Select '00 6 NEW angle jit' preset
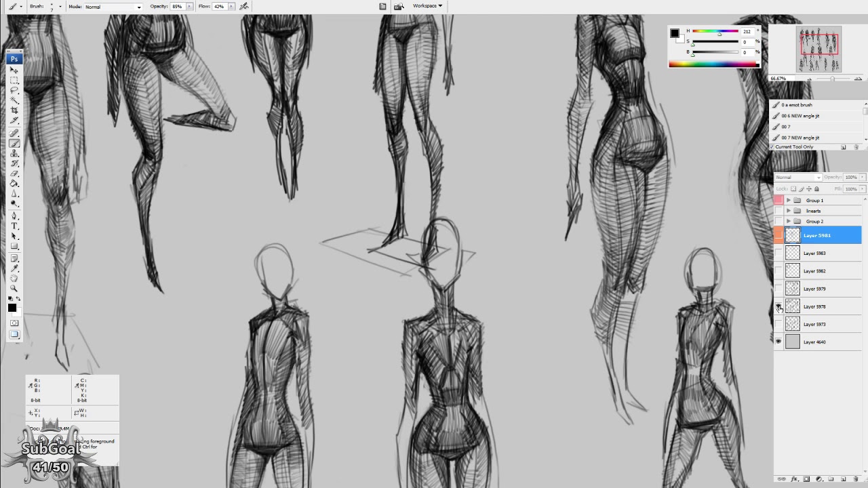The image size is (868, 488). coord(817,116)
